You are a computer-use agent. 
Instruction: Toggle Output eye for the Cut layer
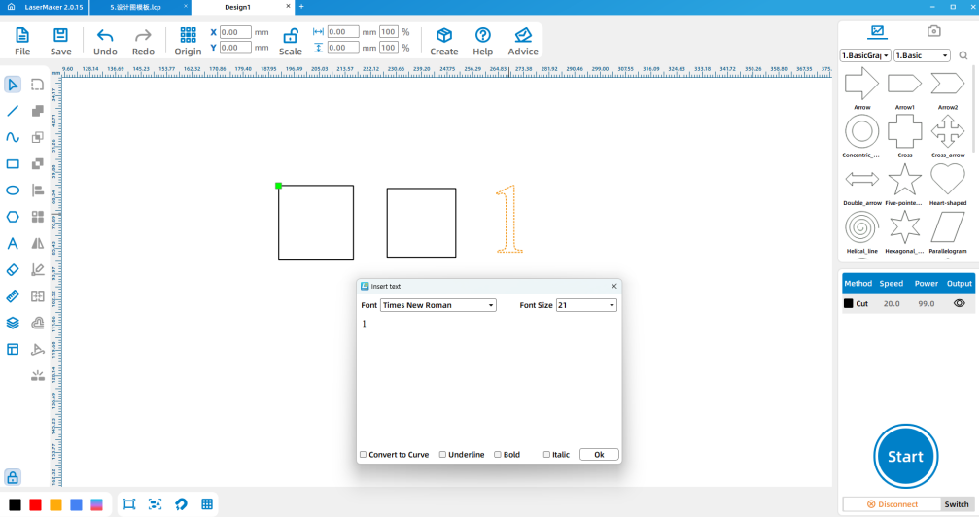point(959,303)
